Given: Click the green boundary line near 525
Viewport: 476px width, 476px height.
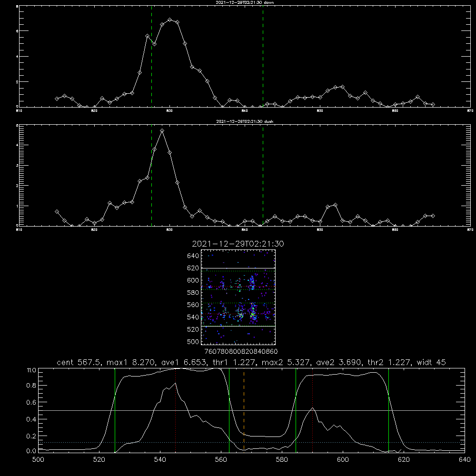Looking at the screenshot, I should [115, 410].
